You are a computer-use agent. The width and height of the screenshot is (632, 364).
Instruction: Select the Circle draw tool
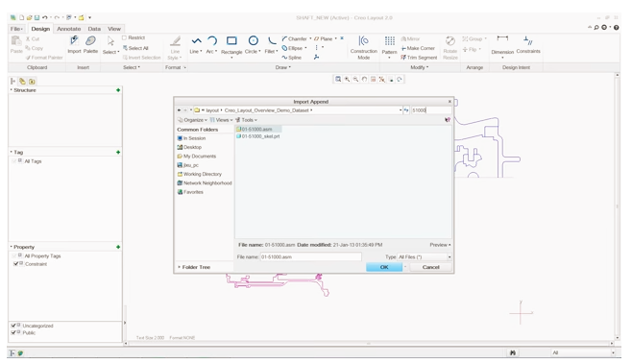(x=253, y=45)
